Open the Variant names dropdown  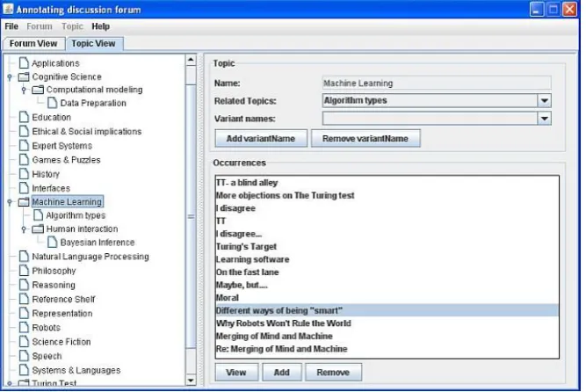[544, 119]
